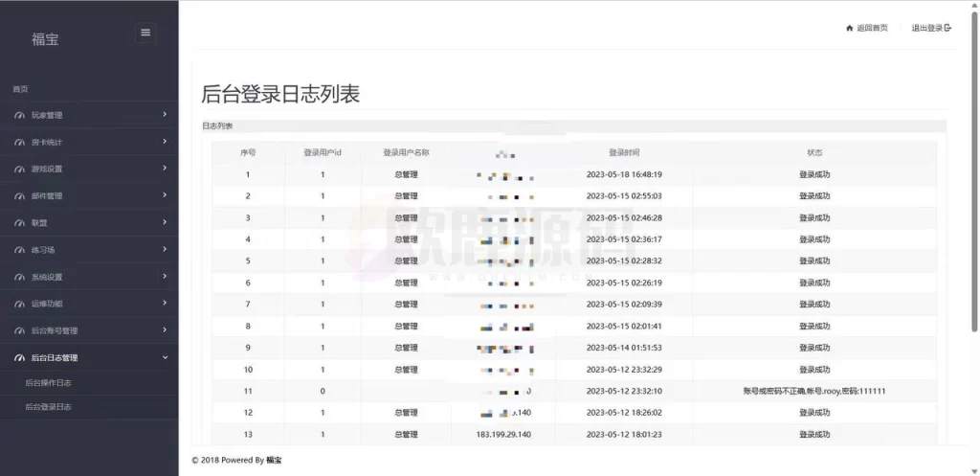Click the timestamp 2023-05-15 02:36:17
Image resolution: width=980 pixels, height=476 pixels.
pos(624,239)
